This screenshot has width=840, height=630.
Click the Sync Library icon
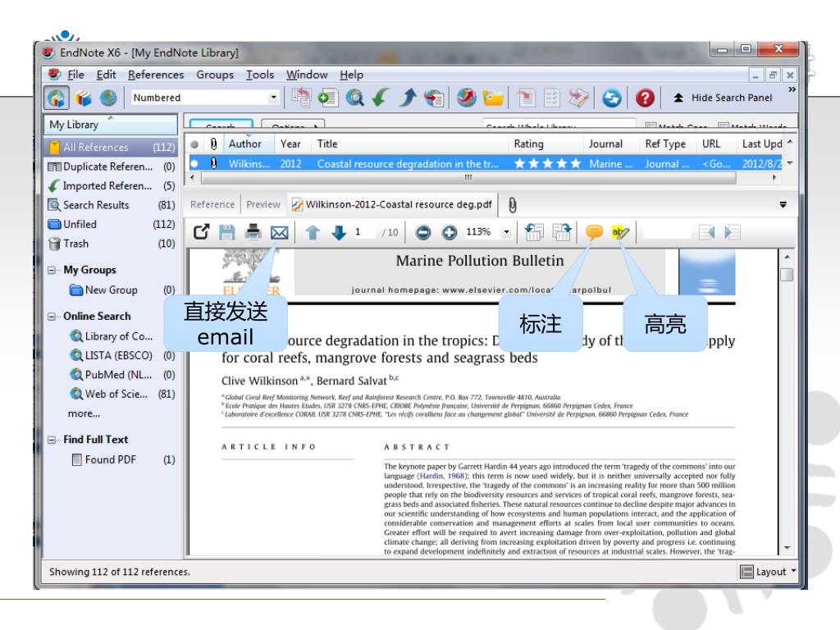pyautogui.click(x=612, y=98)
